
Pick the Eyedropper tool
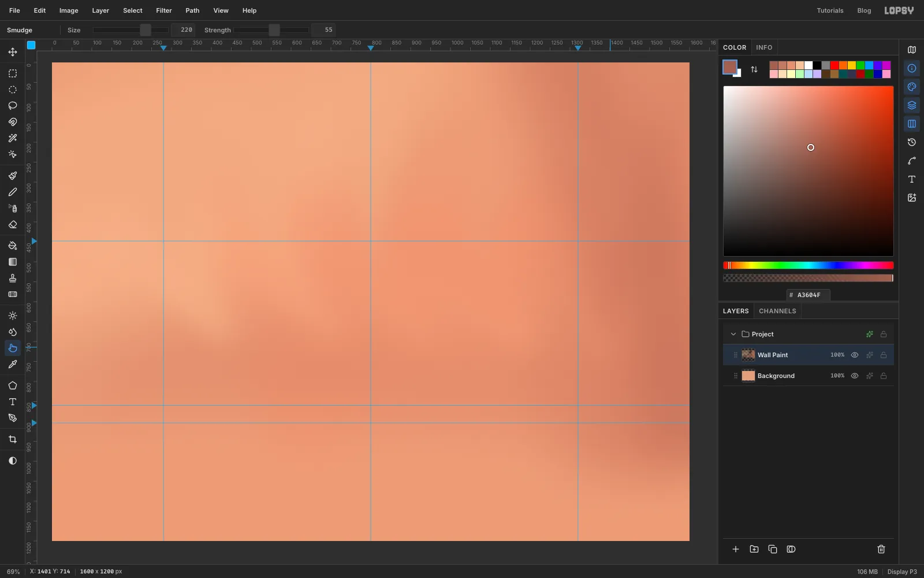tap(12, 364)
